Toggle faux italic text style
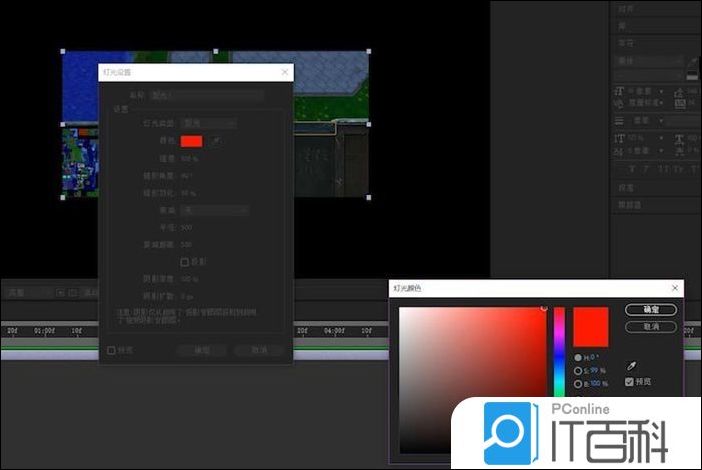 coord(646,169)
